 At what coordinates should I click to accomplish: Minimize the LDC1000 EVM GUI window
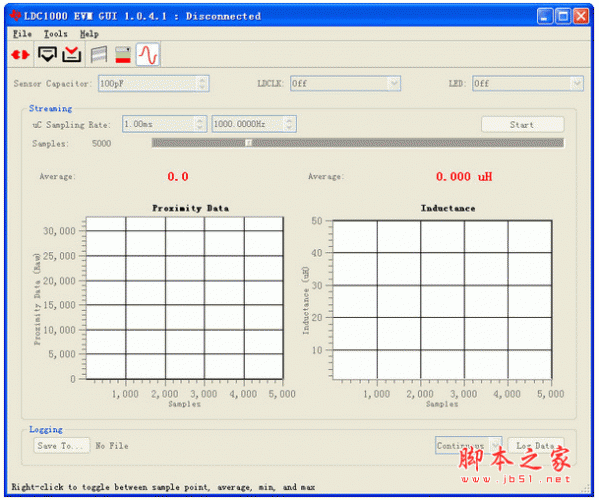545,16
